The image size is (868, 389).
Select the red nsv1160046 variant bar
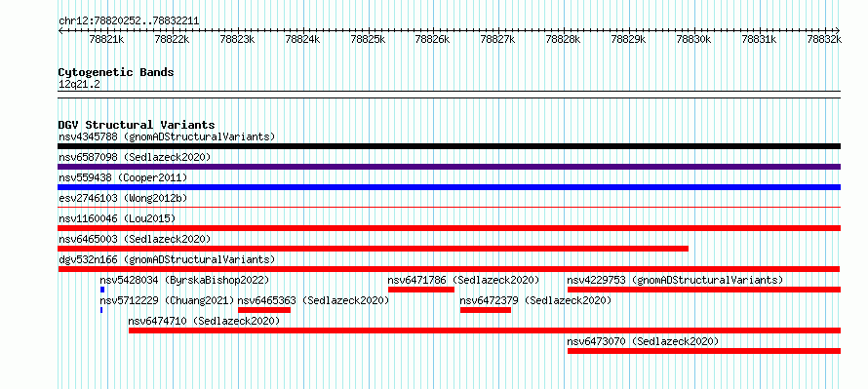449,228
